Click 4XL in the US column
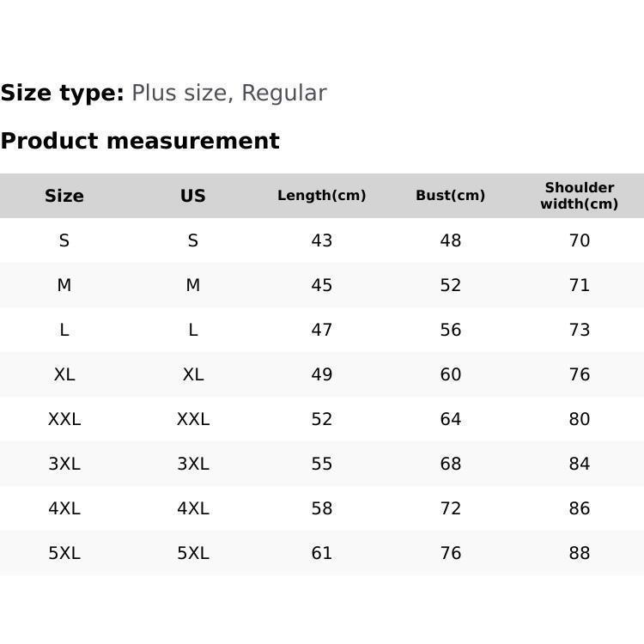This screenshot has width=644, height=644. [193, 508]
